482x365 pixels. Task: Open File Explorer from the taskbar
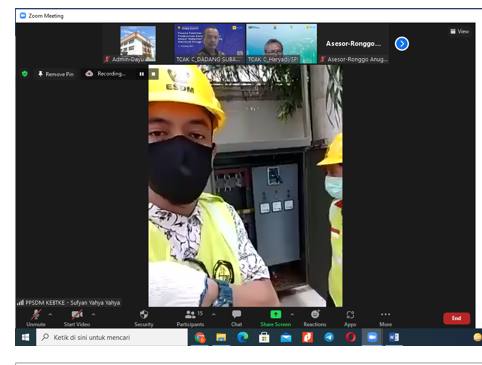coord(221,338)
